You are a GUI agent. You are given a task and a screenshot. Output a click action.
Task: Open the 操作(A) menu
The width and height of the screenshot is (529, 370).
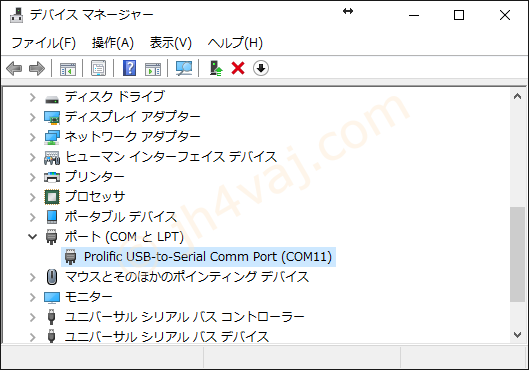click(113, 43)
